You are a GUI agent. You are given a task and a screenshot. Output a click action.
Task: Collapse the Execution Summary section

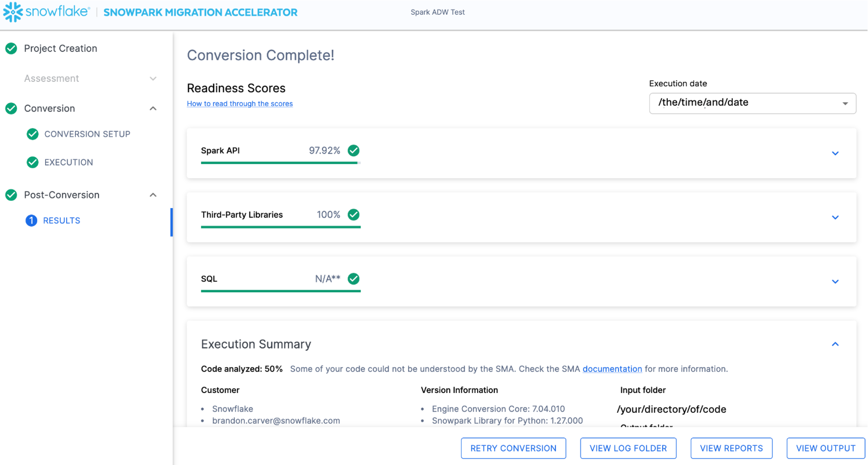tap(835, 344)
